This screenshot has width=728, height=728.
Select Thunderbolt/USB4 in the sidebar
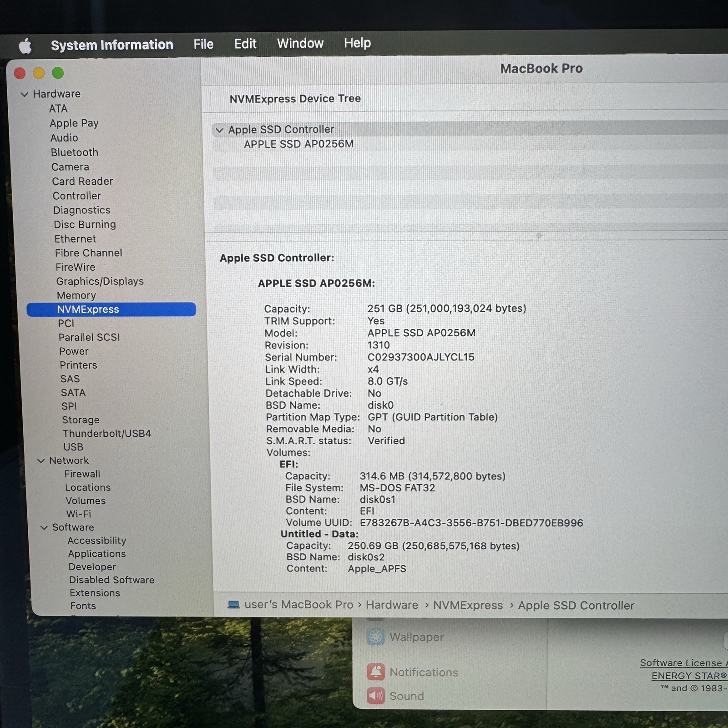(x=107, y=434)
